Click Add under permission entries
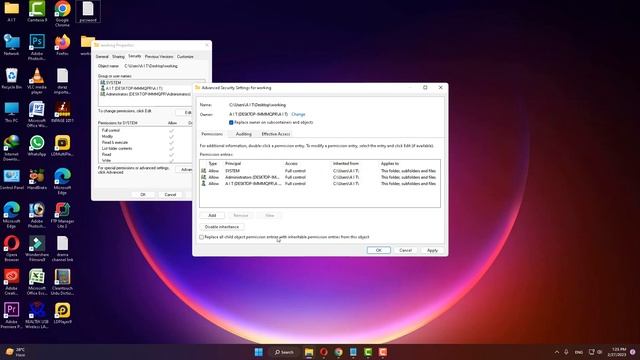This screenshot has width=640, height=360. tap(212, 215)
